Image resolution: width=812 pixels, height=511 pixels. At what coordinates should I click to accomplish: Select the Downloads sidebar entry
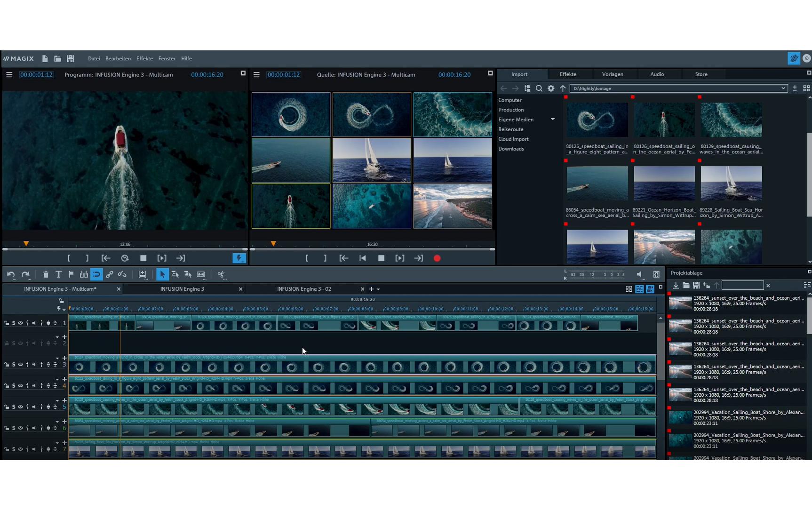click(511, 149)
